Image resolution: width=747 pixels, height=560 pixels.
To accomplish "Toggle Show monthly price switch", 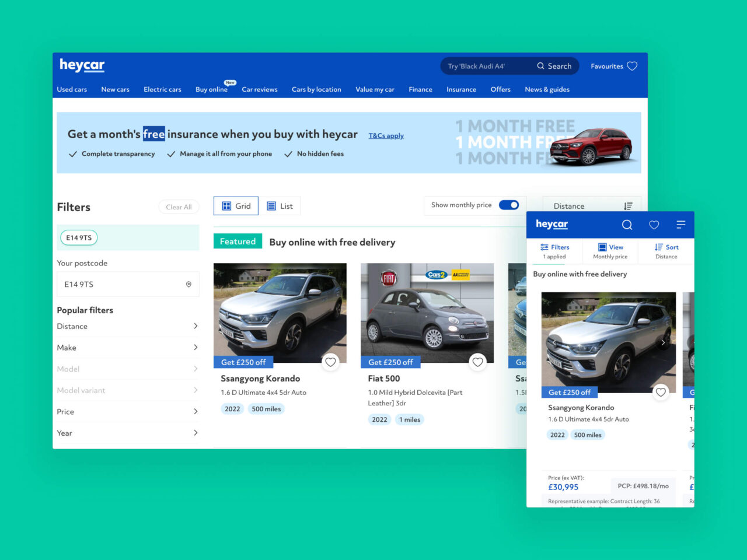I will click(508, 205).
